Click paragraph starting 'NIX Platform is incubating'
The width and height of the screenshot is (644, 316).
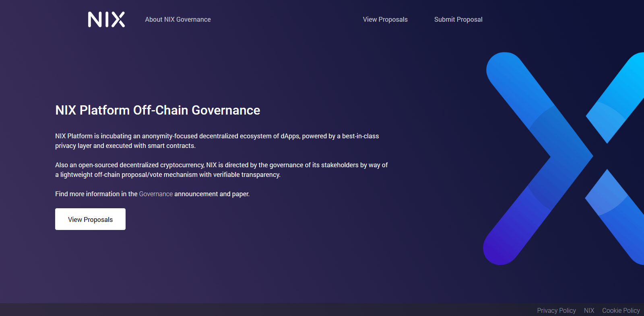[x=217, y=141]
